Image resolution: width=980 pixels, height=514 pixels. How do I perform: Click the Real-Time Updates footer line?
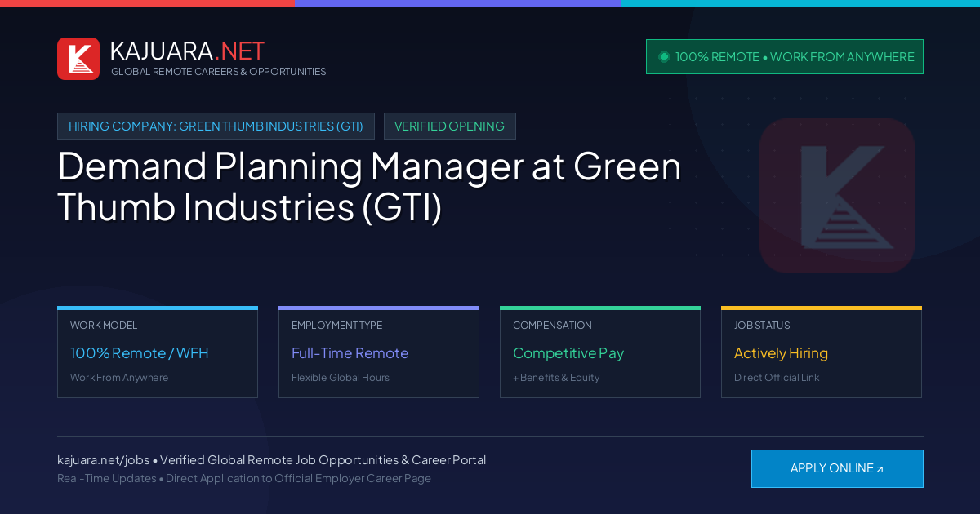(x=244, y=478)
